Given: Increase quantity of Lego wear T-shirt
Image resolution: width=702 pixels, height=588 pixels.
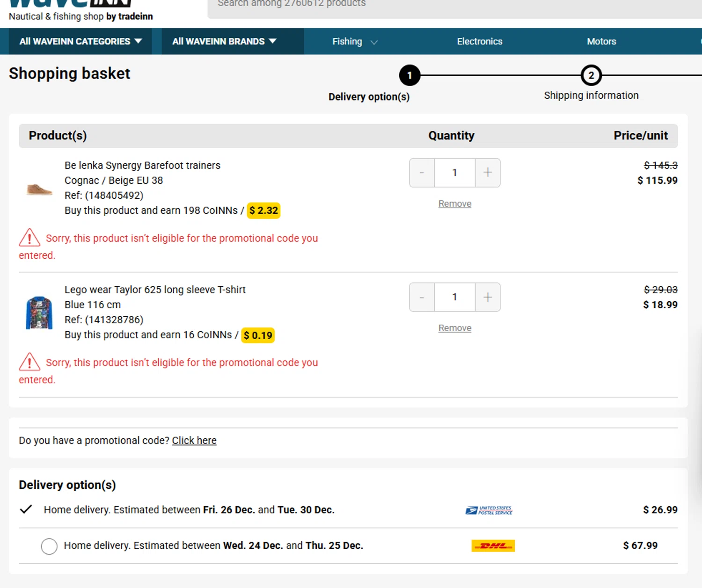Looking at the screenshot, I should (488, 297).
